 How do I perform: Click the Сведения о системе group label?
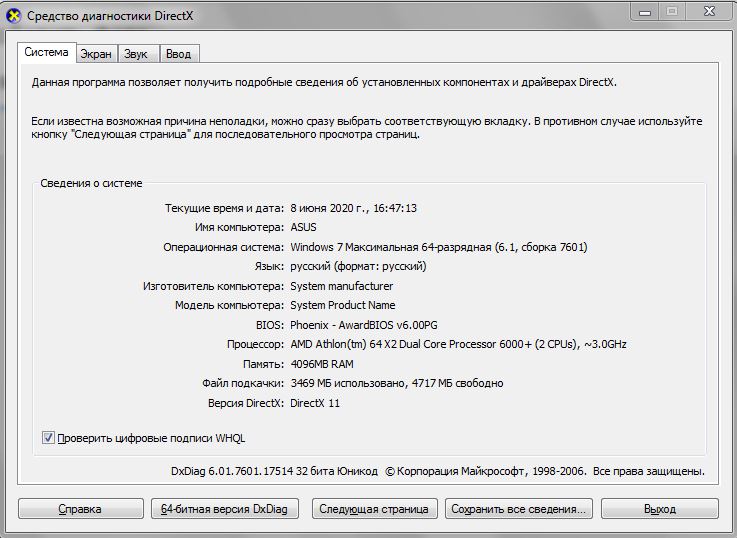coord(91,183)
